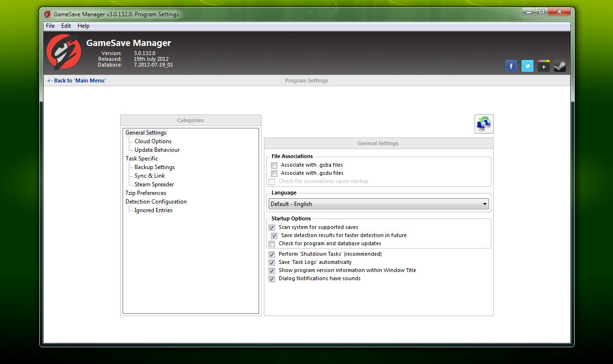Select Detection Configuration category

coord(156,202)
